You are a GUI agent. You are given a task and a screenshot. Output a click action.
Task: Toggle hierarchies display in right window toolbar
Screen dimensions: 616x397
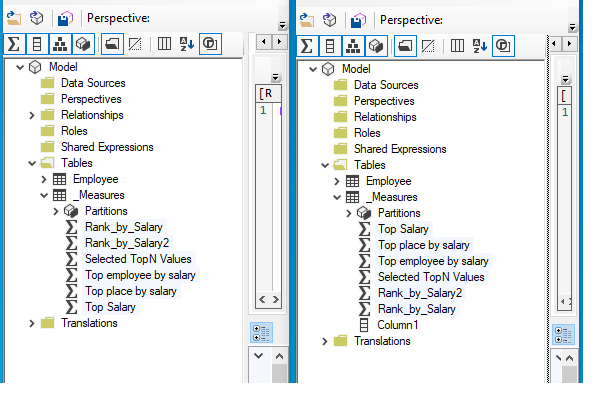pos(353,46)
